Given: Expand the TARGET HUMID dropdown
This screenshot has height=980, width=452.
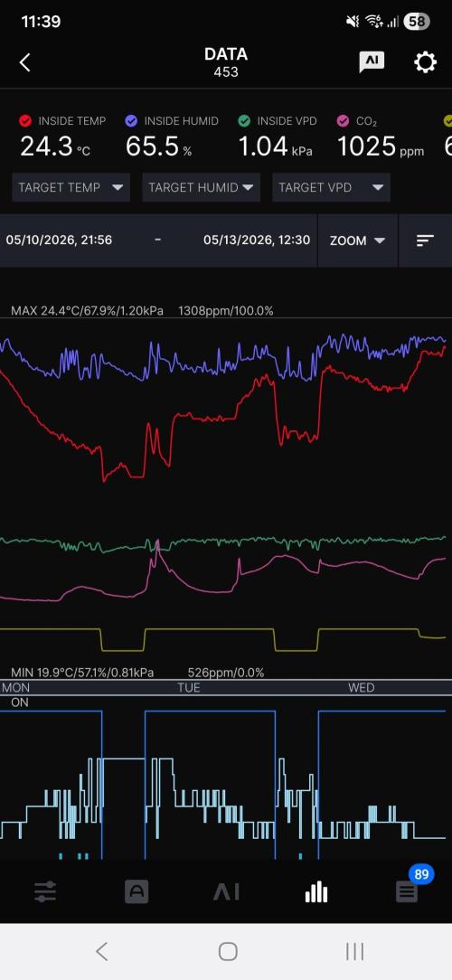Looking at the screenshot, I should pos(201,187).
